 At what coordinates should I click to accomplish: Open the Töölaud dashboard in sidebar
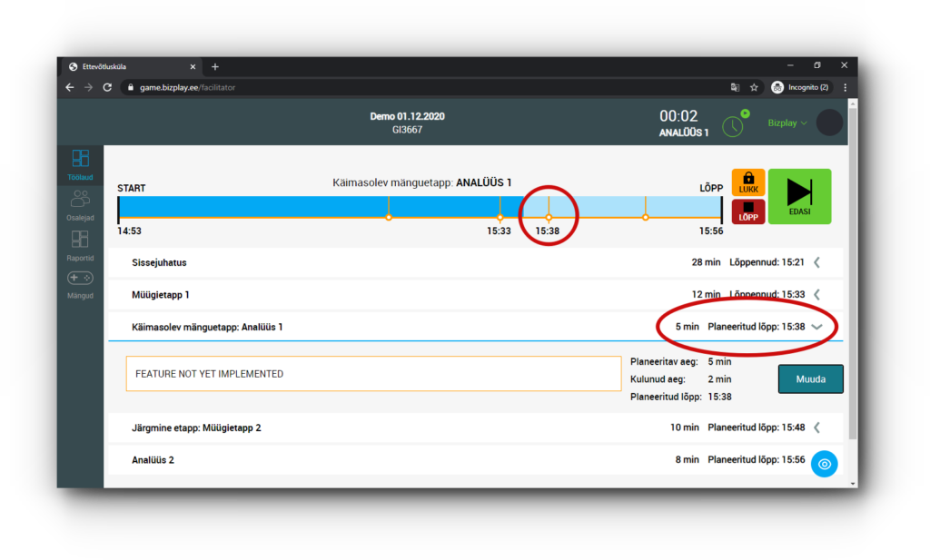pyautogui.click(x=80, y=164)
